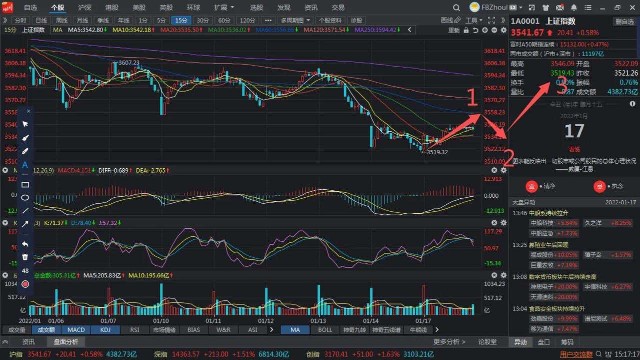Pick the arrow line drawing tool
The height and width of the screenshot is (360, 640).
tap(25, 224)
